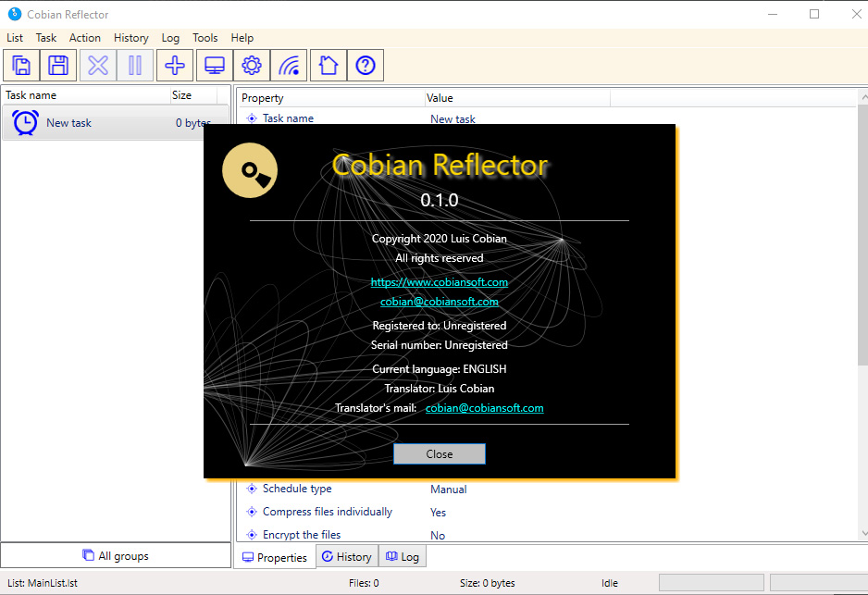Click the Encrypt the files label
This screenshot has height=595, width=868.
[302, 535]
